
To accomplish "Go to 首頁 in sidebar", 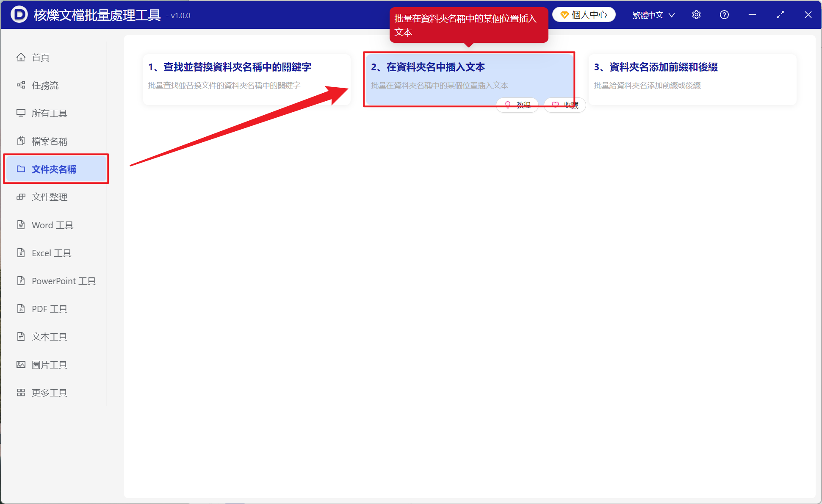I will tap(56, 57).
